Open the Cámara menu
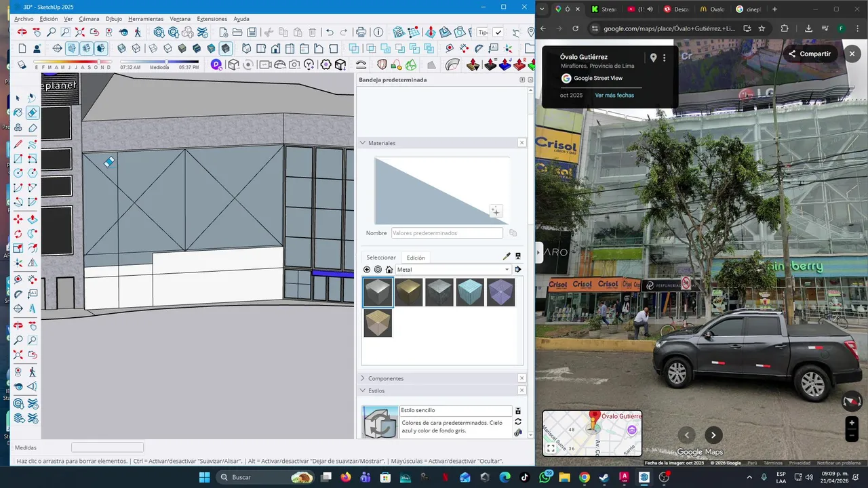Screen dimensions: 868x488 [x=89, y=19]
